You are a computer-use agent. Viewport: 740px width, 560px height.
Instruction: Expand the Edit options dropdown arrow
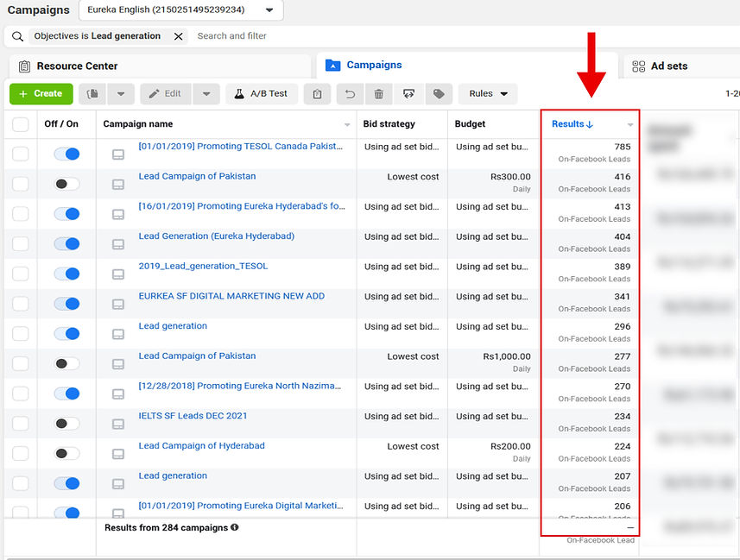point(206,94)
